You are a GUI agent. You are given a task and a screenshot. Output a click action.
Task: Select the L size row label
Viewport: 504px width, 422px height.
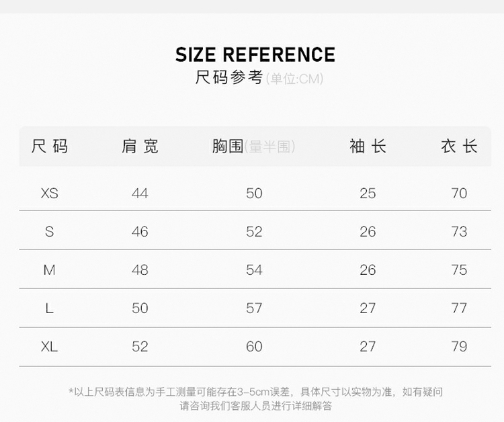50,308
